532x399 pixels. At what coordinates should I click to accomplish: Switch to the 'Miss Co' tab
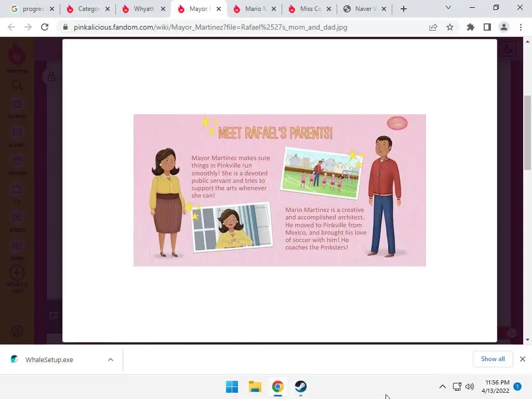pos(309,9)
